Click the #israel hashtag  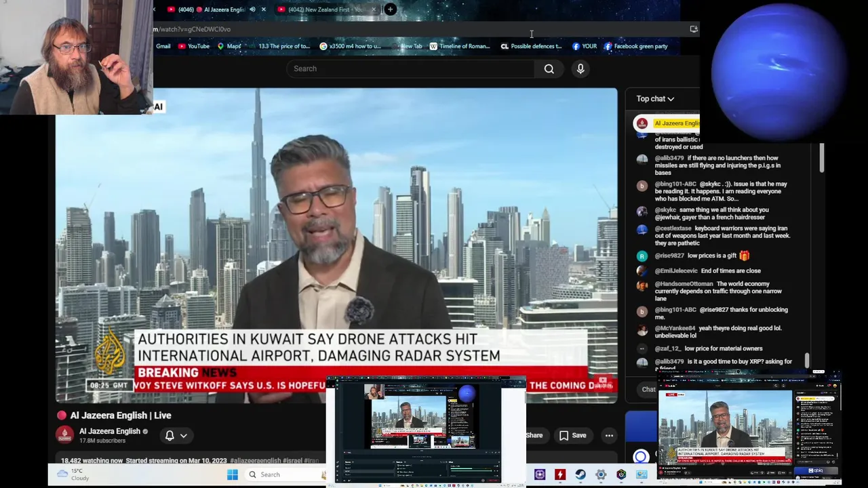pos(292,461)
